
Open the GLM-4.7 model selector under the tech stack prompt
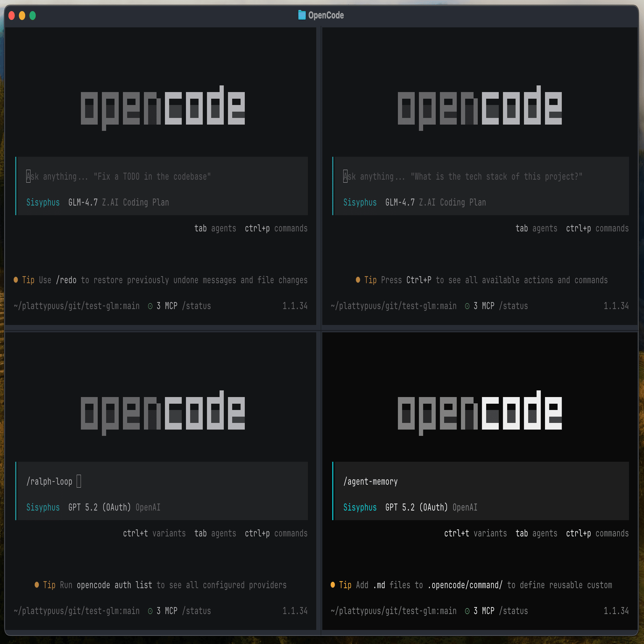point(400,203)
